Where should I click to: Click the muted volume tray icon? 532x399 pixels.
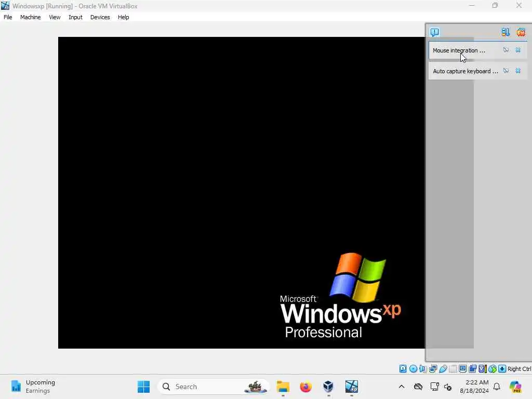[x=448, y=387]
